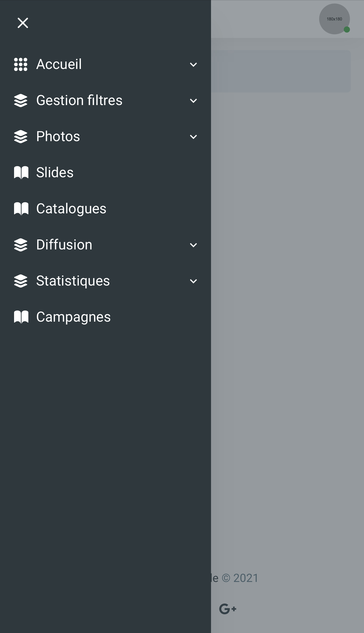Go to Campagnes menu entry
Viewport: 364px width, 633px height.
pyautogui.click(x=106, y=317)
